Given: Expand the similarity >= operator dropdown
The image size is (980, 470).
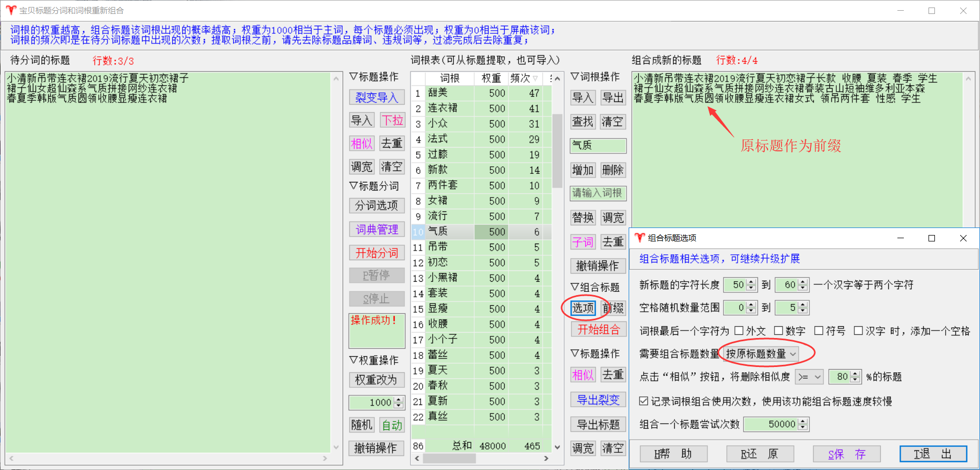Looking at the screenshot, I should (809, 377).
